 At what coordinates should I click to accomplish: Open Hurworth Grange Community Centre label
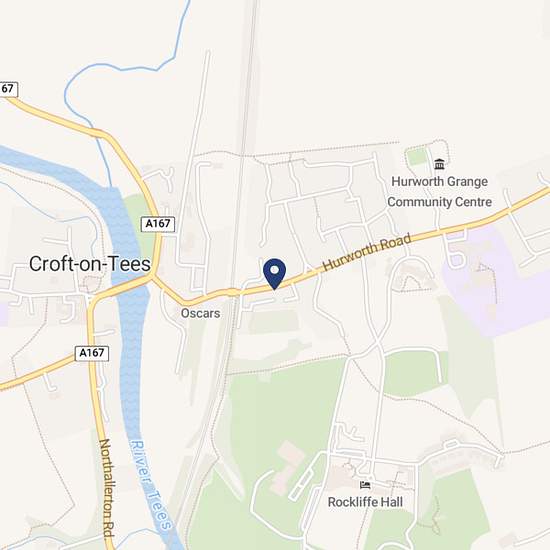[x=439, y=192]
